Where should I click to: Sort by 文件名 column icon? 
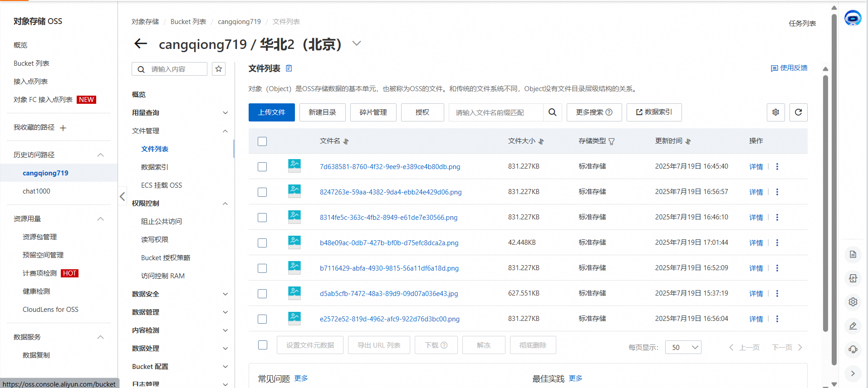click(346, 141)
